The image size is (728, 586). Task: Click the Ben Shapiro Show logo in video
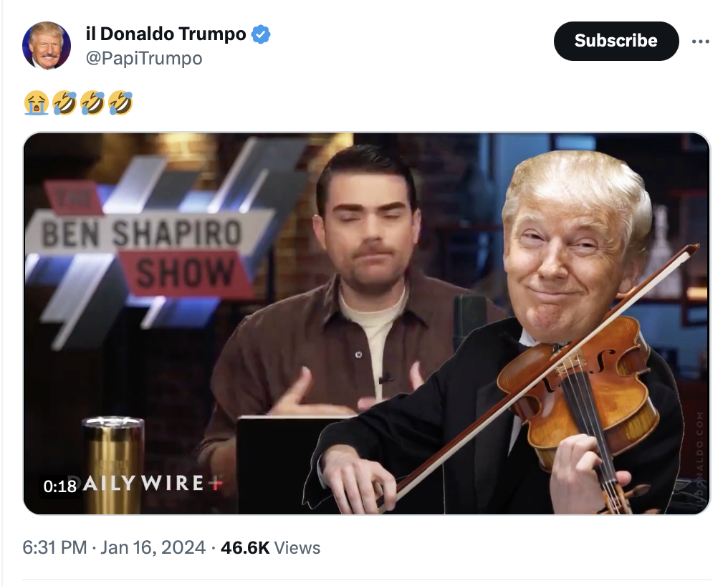tap(144, 245)
